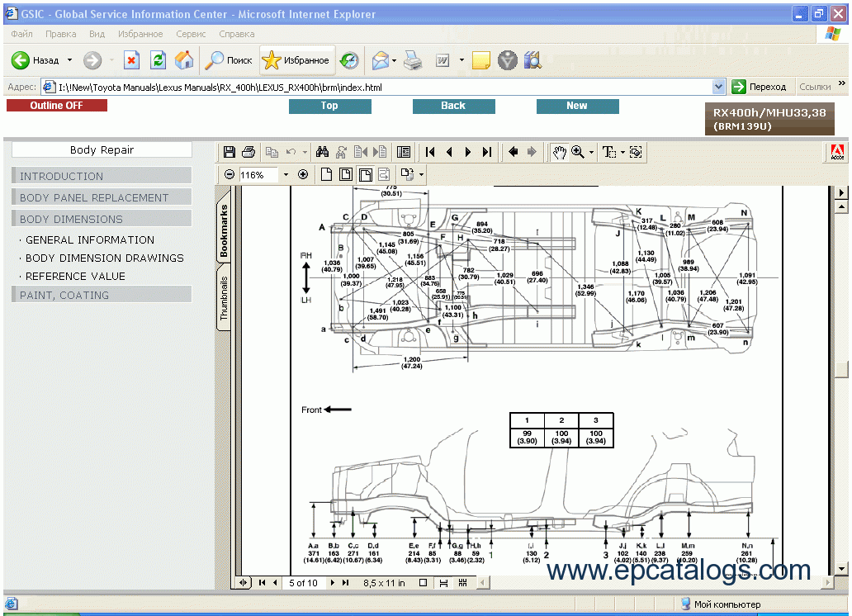Open BODY DIMENSION DRAWINGS link

[105, 258]
